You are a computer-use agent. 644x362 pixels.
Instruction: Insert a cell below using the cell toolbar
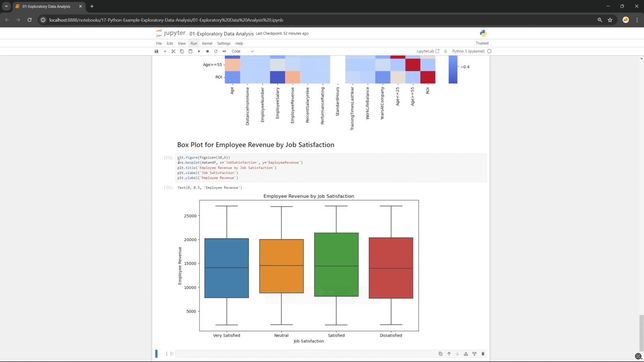tap(474, 354)
